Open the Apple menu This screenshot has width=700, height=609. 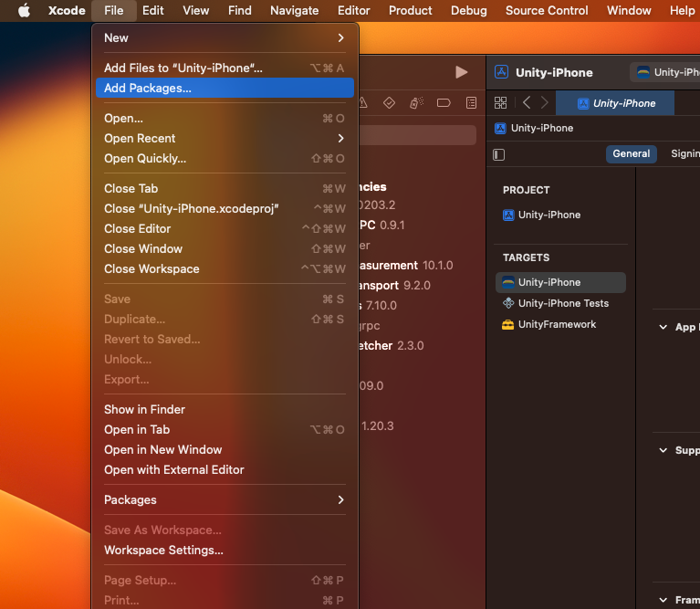[24, 11]
